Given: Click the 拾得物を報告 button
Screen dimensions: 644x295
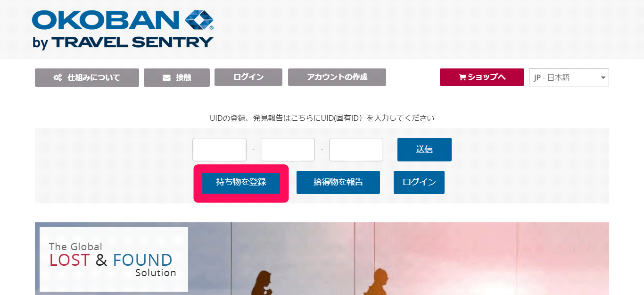Looking at the screenshot, I should pos(338,182).
